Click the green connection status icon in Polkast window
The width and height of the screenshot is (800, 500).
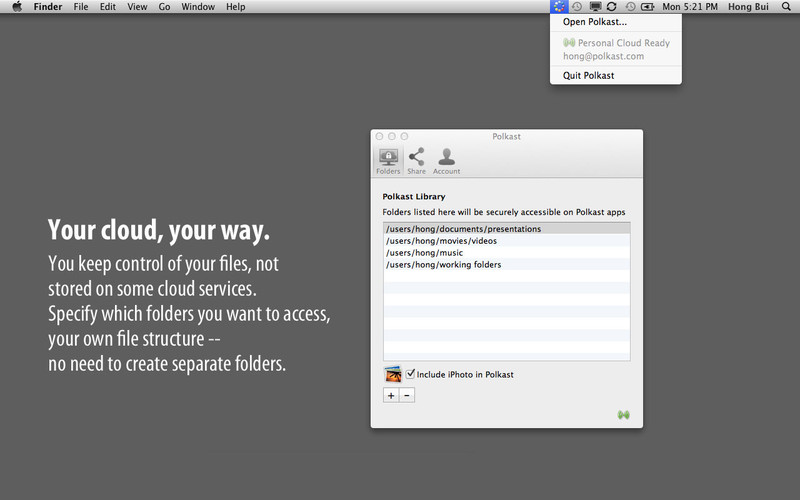623,415
